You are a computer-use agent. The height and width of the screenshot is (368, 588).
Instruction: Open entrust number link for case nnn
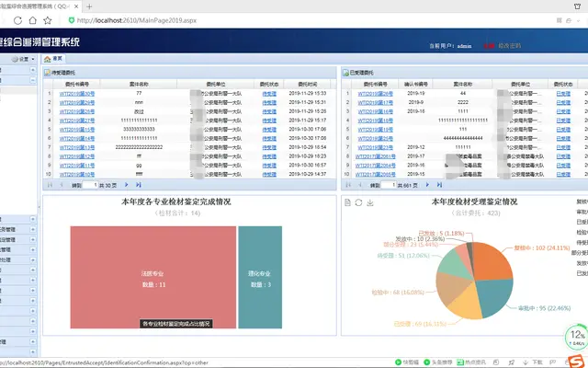tap(77, 102)
